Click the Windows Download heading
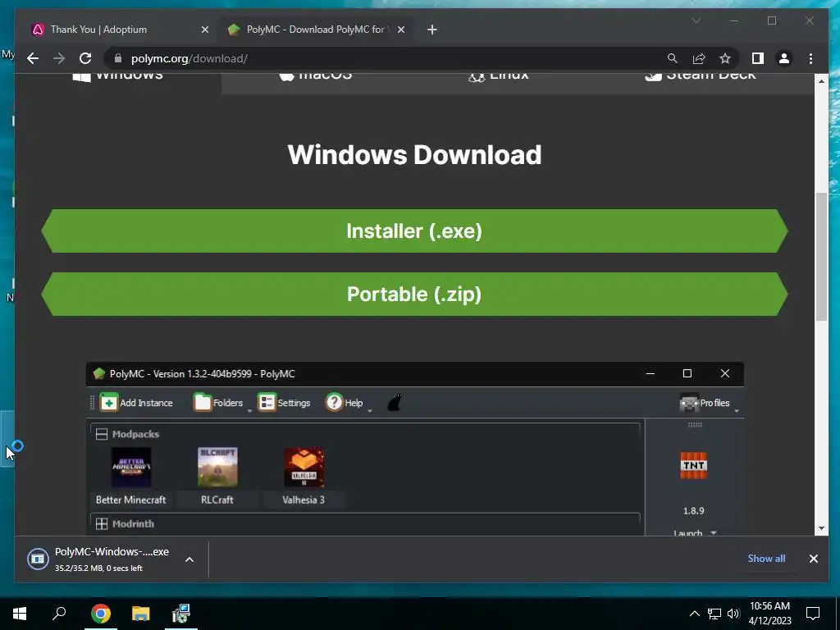 (x=414, y=155)
